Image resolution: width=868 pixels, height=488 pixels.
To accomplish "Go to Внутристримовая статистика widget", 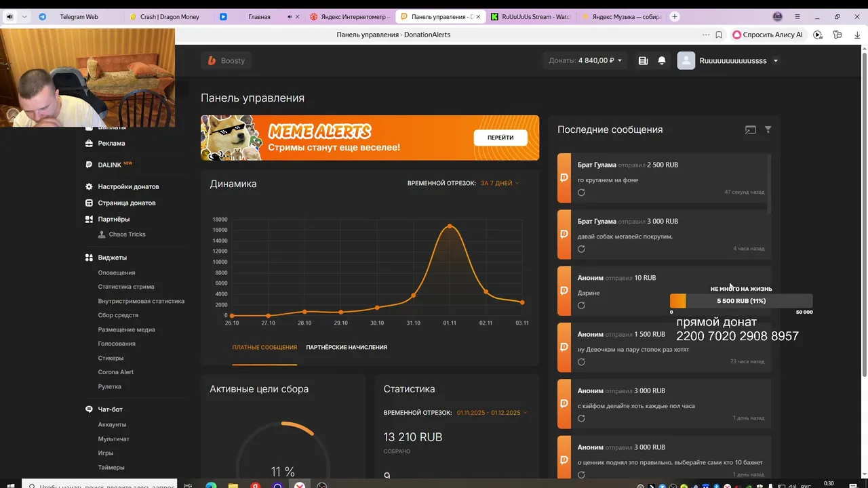I will [141, 301].
